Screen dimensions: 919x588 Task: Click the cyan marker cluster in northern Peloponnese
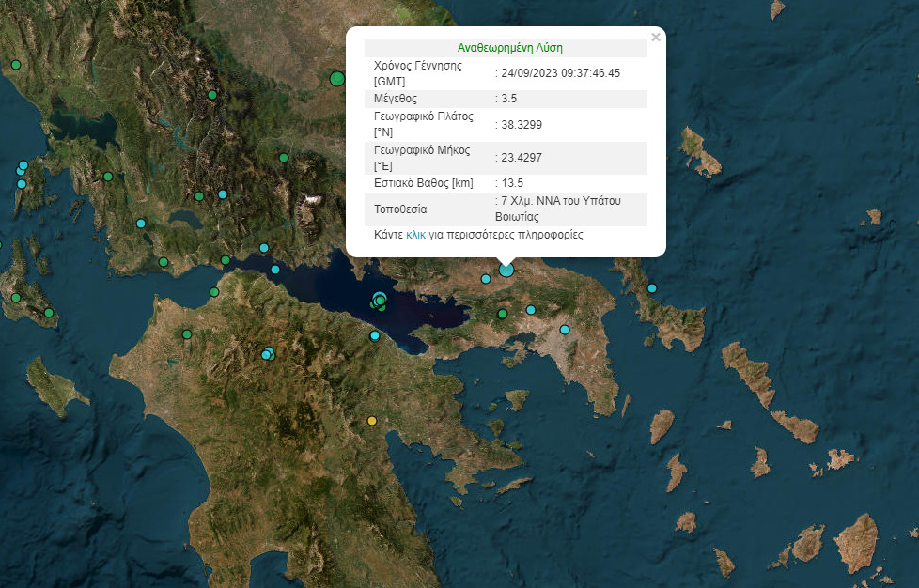(x=268, y=354)
